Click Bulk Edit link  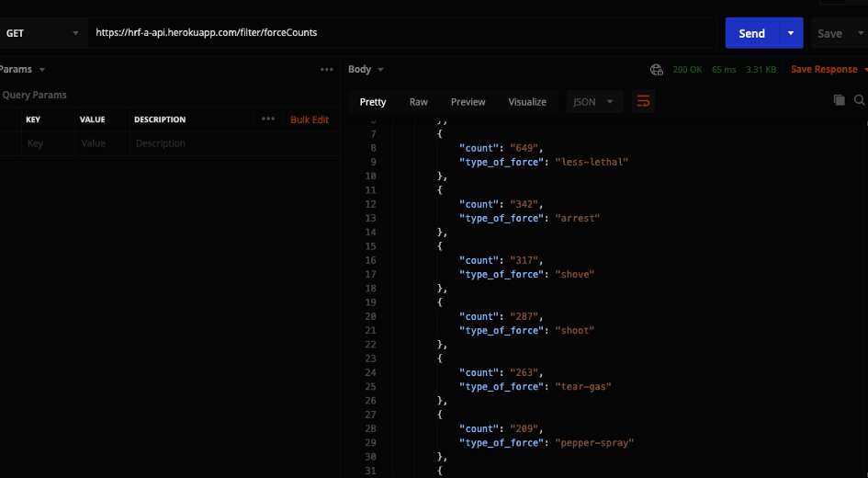(x=310, y=119)
